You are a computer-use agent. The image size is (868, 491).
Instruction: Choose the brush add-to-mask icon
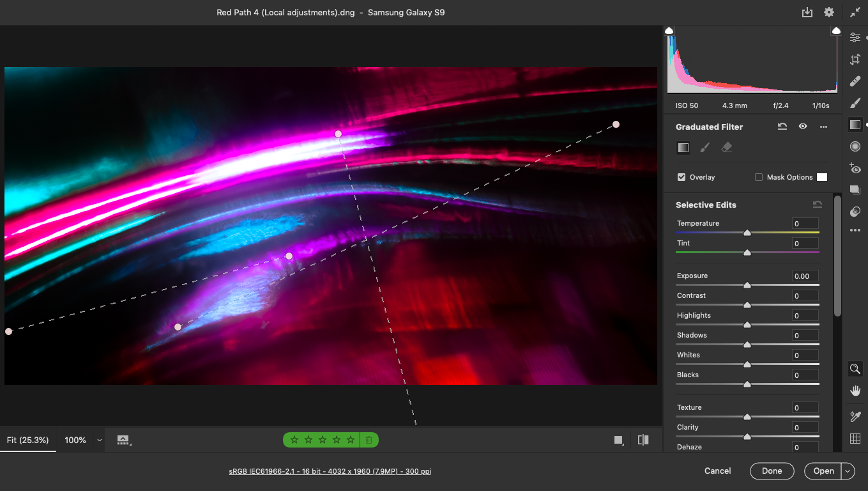pyautogui.click(x=704, y=148)
